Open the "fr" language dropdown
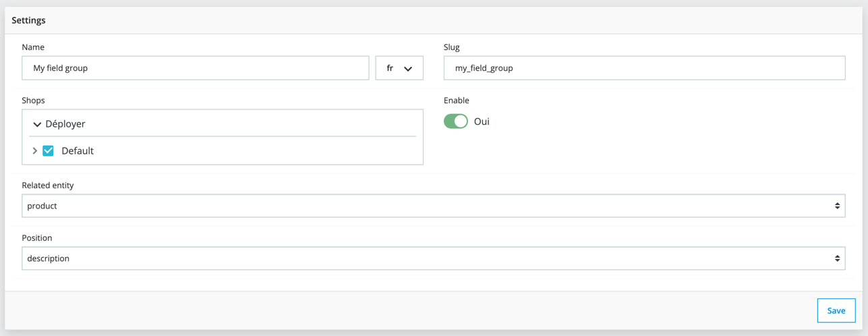Screen dimensions: 868x336 [399, 68]
